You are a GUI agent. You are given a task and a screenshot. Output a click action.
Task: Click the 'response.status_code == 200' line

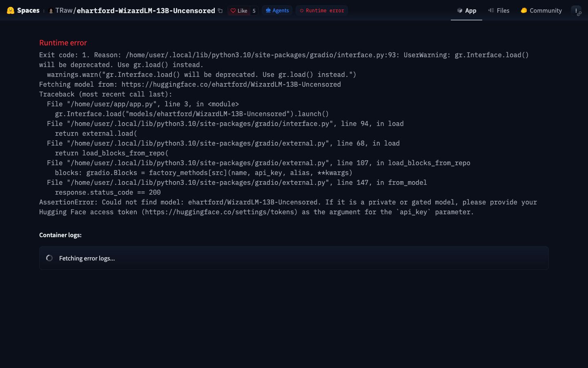tap(108, 192)
